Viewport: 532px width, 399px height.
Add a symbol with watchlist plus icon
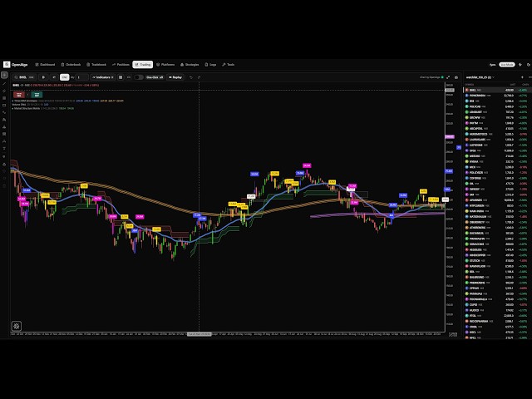(522, 77)
